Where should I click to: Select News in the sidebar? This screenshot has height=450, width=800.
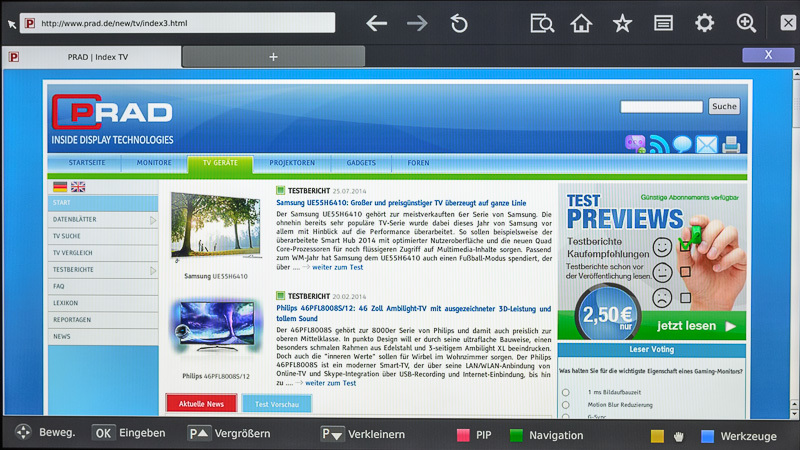(103, 337)
